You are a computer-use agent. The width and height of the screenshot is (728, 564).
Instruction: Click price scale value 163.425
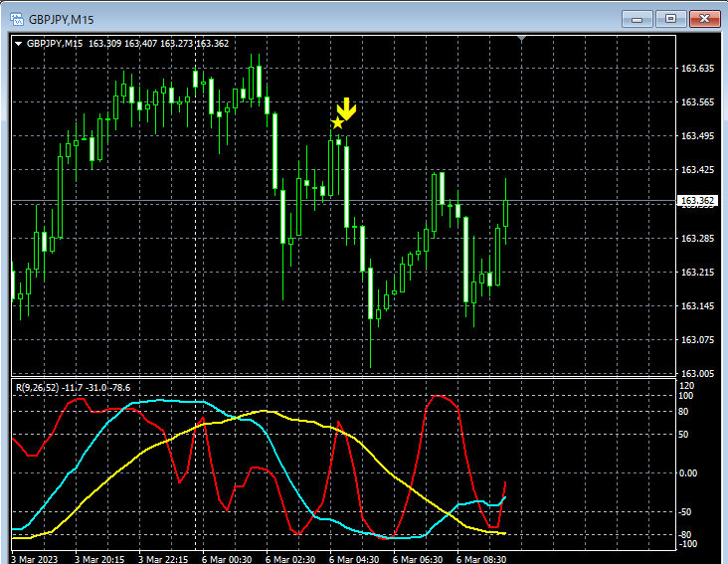pos(697,170)
